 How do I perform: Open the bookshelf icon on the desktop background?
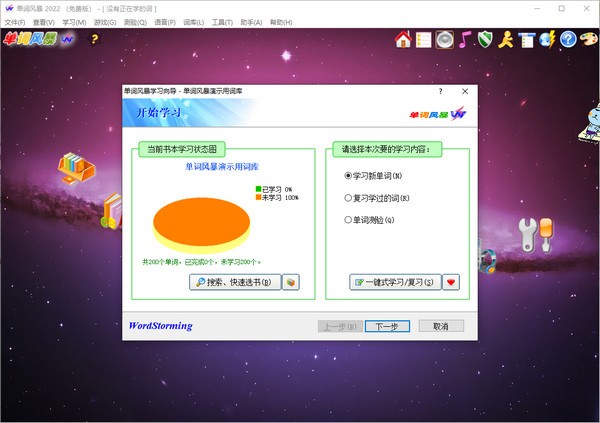click(x=76, y=168)
